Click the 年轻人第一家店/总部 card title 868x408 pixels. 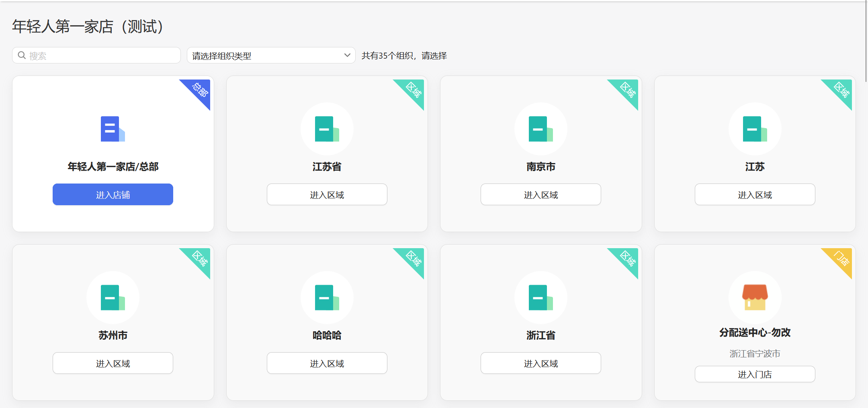[113, 167]
